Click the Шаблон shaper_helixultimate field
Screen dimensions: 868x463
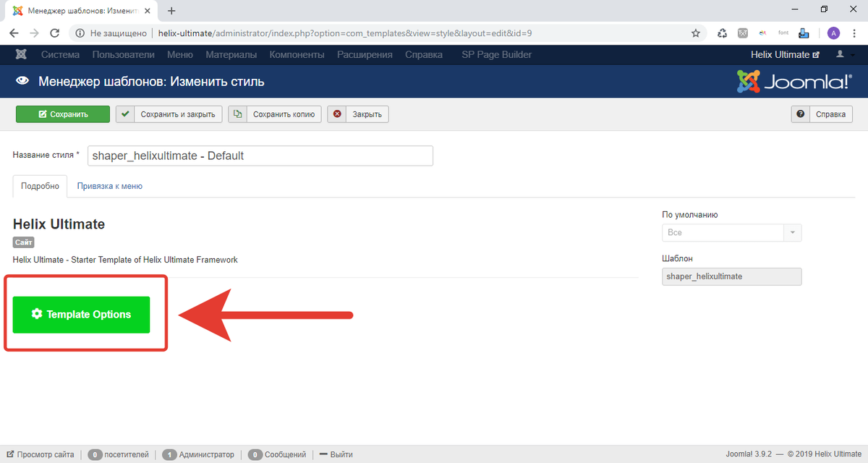731,276
